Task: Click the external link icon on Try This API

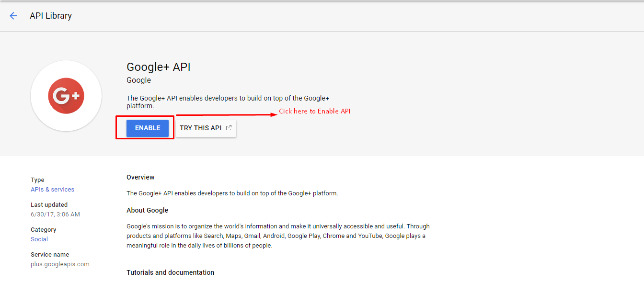Action: 229,128
